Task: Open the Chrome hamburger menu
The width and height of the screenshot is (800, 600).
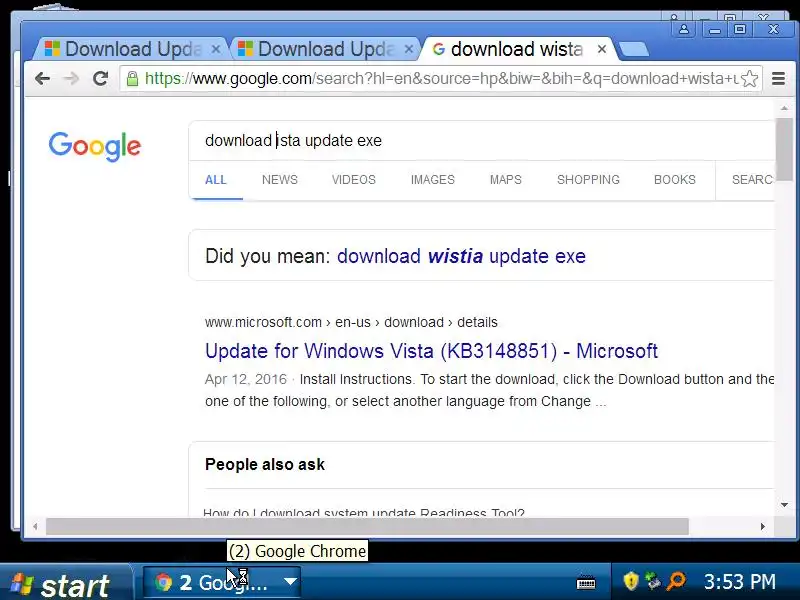Action: [x=779, y=79]
